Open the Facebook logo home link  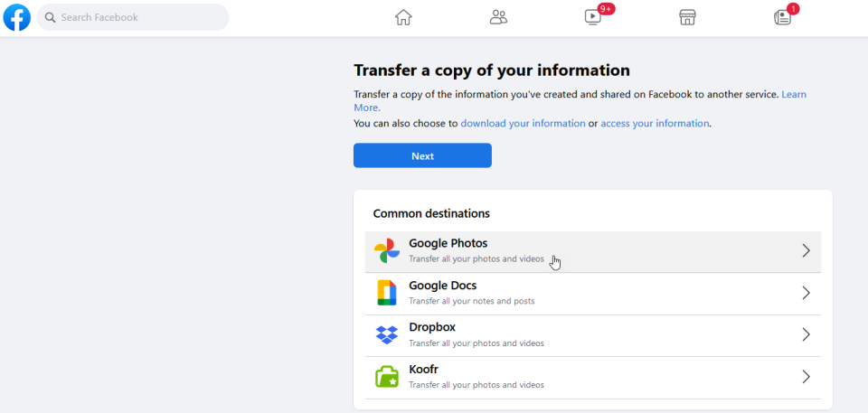point(16,17)
